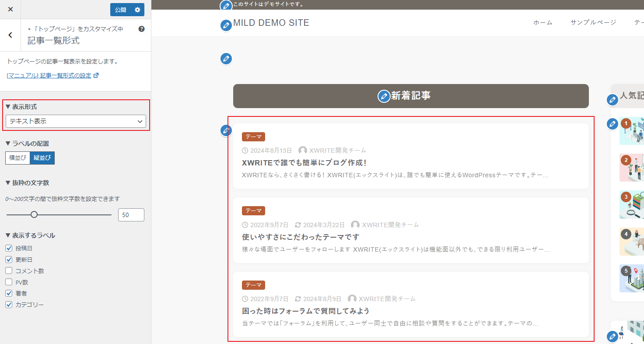Click the help question mark icon
The width and height of the screenshot is (644, 344).
[141, 28]
